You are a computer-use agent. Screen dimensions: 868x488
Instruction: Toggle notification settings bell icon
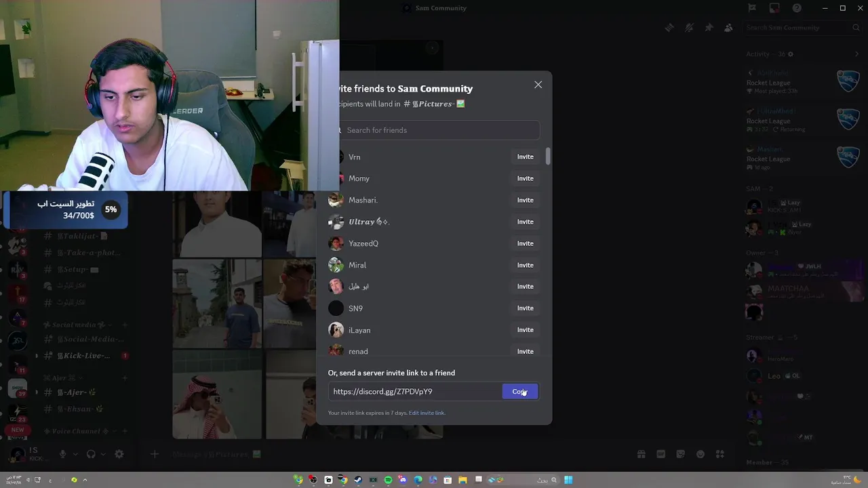(x=689, y=28)
